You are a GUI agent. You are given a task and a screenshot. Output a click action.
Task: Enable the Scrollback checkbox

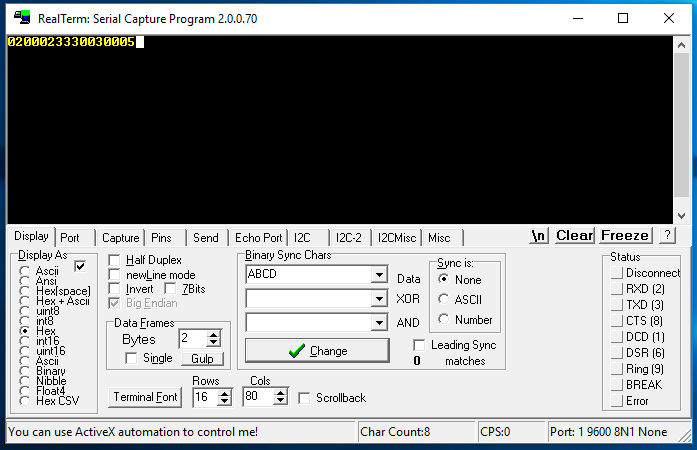(x=304, y=398)
